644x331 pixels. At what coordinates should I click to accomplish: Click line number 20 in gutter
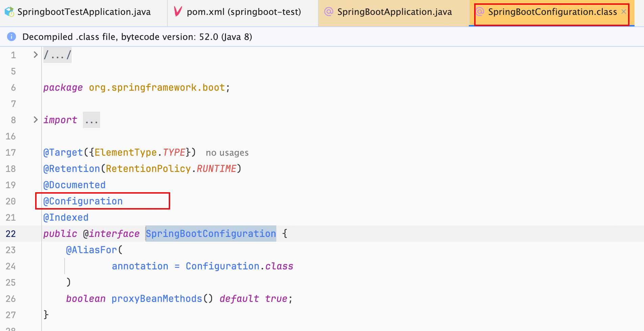point(11,201)
